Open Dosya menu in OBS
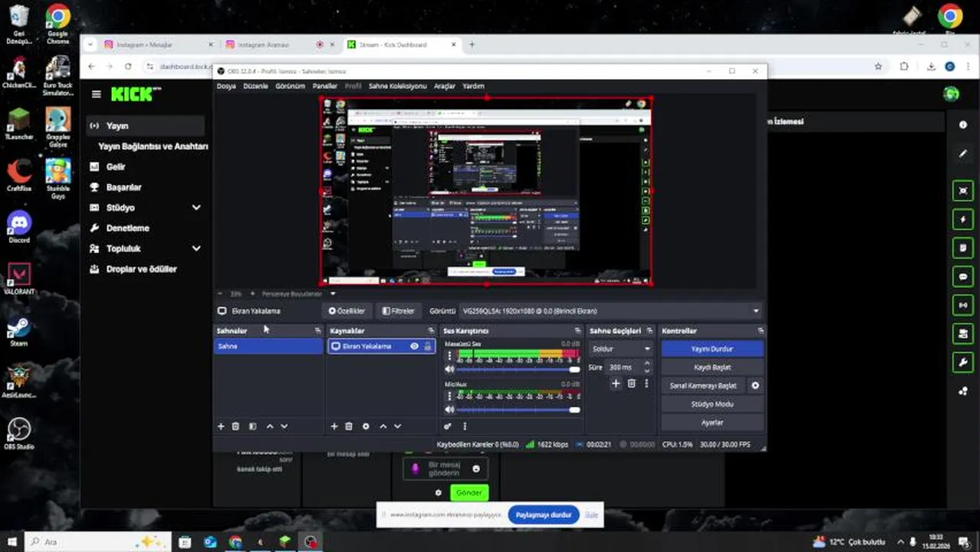 [x=226, y=86]
